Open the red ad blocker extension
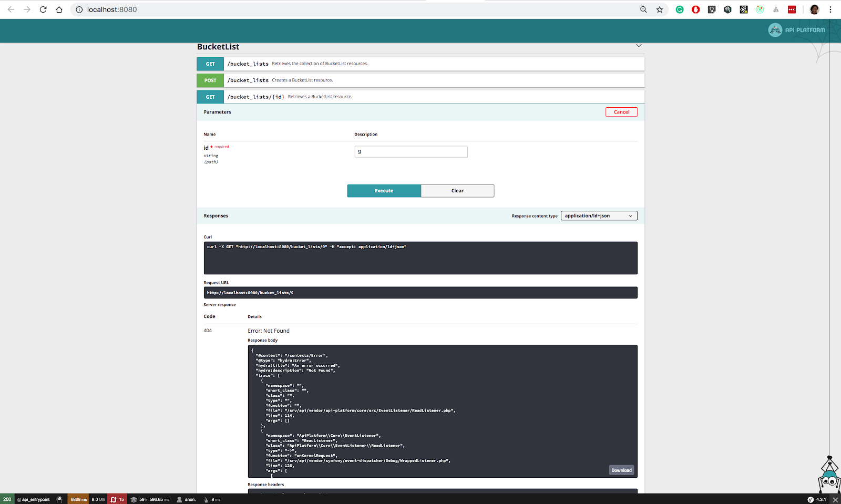Screen dimensions: 841x504 click(x=695, y=9)
